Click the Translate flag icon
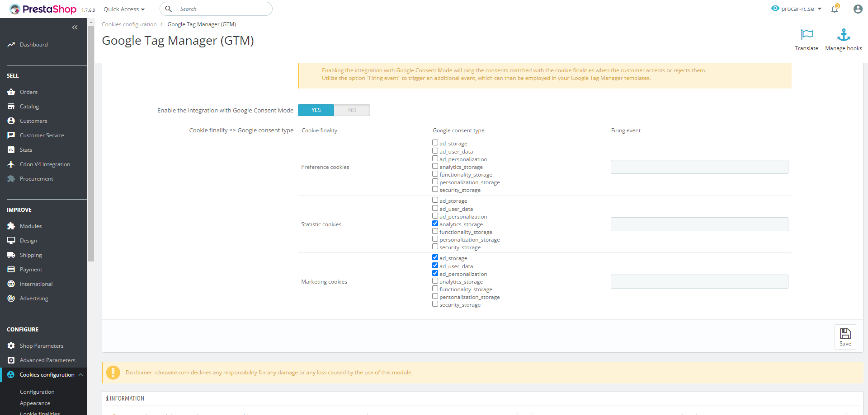 [x=807, y=35]
